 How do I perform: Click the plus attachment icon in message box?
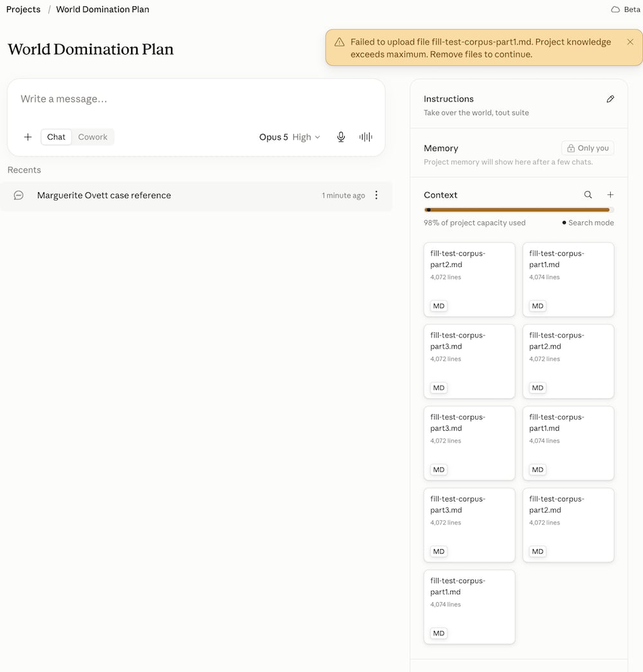(28, 137)
